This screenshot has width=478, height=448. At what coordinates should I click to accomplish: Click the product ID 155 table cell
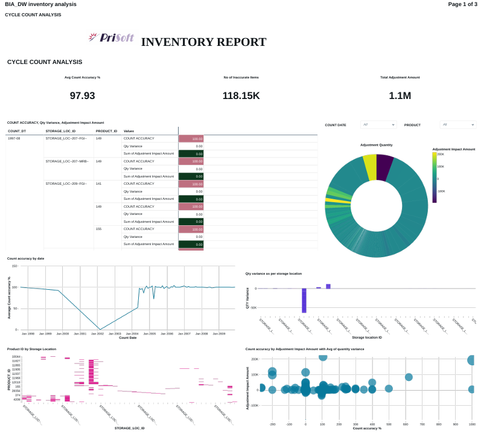(98, 229)
